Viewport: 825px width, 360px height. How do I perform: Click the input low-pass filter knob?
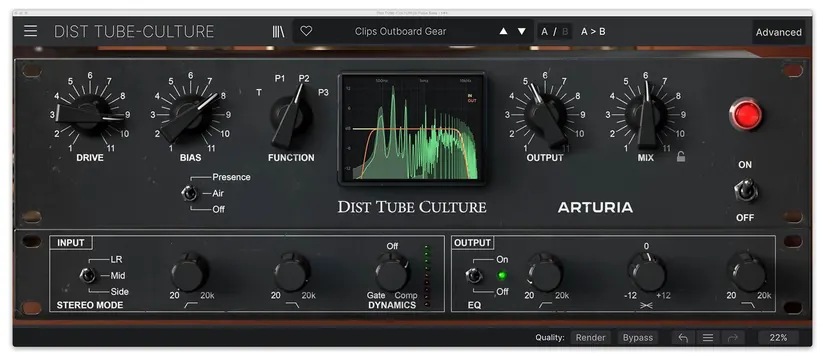[x=291, y=273]
